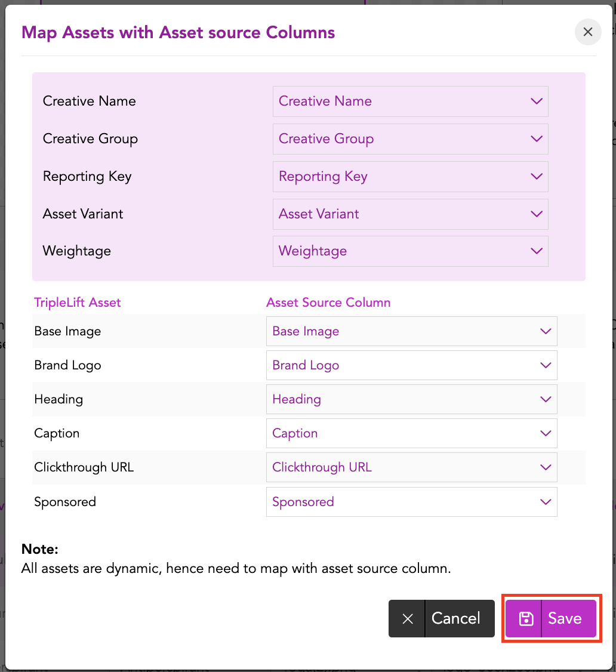This screenshot has width=616, height=672.
Task: Open the Brand Logo source column dropdown
Action: pyautogui.click(x=411, y=365)
